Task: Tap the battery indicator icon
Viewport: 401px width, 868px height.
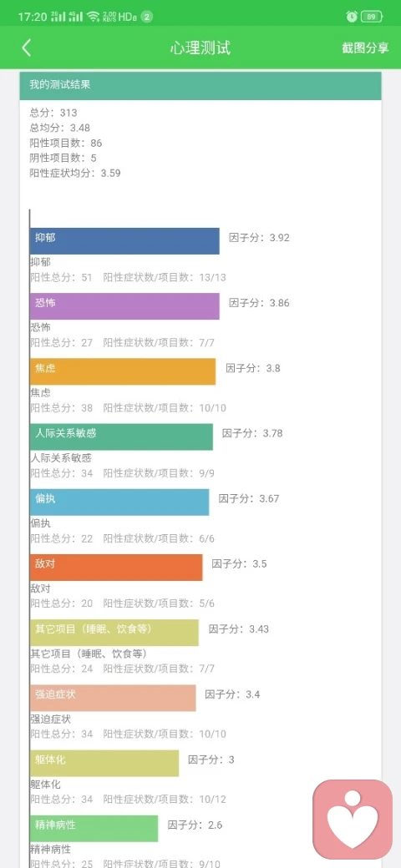Action: [372, 17]
